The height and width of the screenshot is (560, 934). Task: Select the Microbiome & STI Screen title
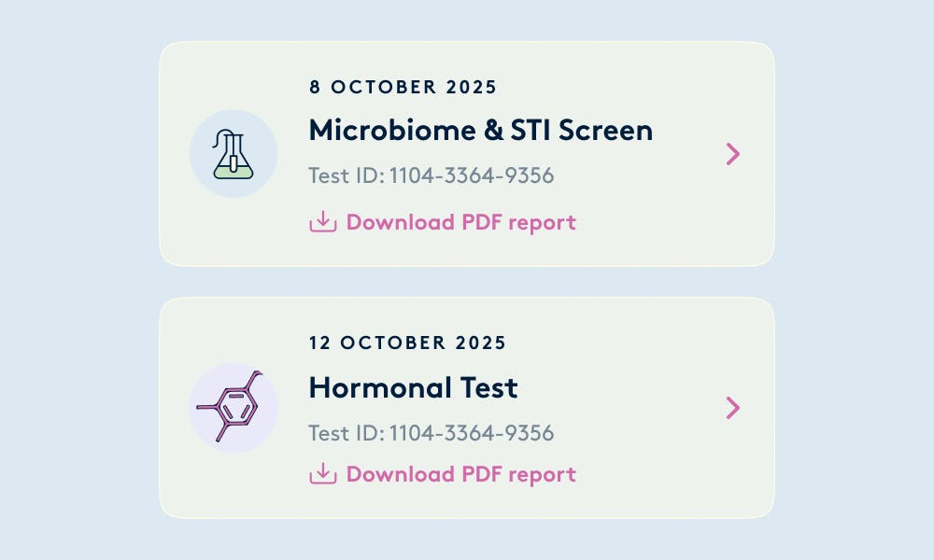[x=480, y=130]
